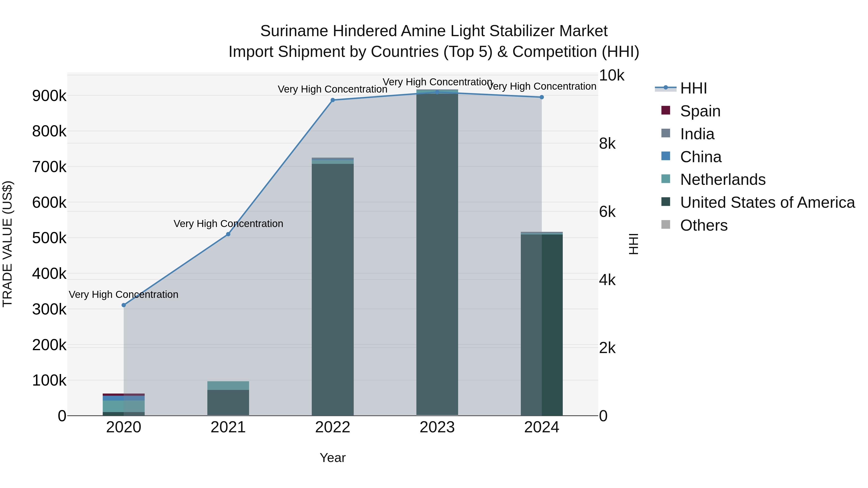Click Very High Concentration label above 2020
868x488 pixels.
(124, 294)
